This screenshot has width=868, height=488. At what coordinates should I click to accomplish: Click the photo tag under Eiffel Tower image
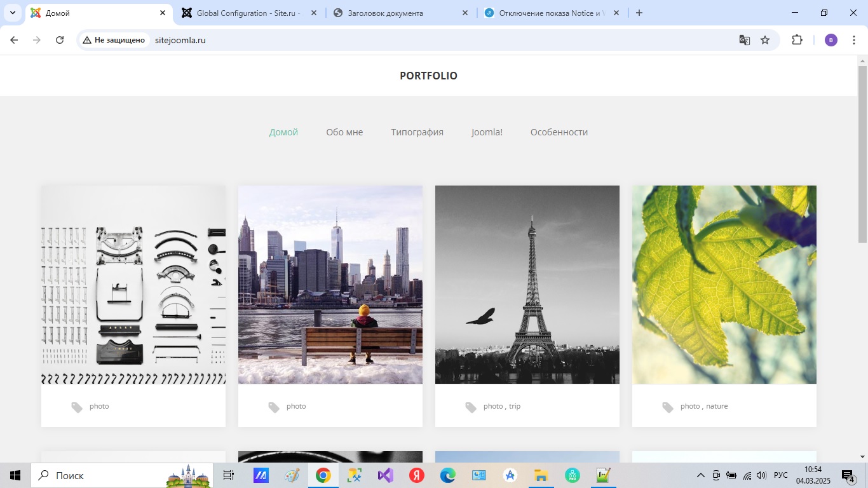(x=493, y=406)
